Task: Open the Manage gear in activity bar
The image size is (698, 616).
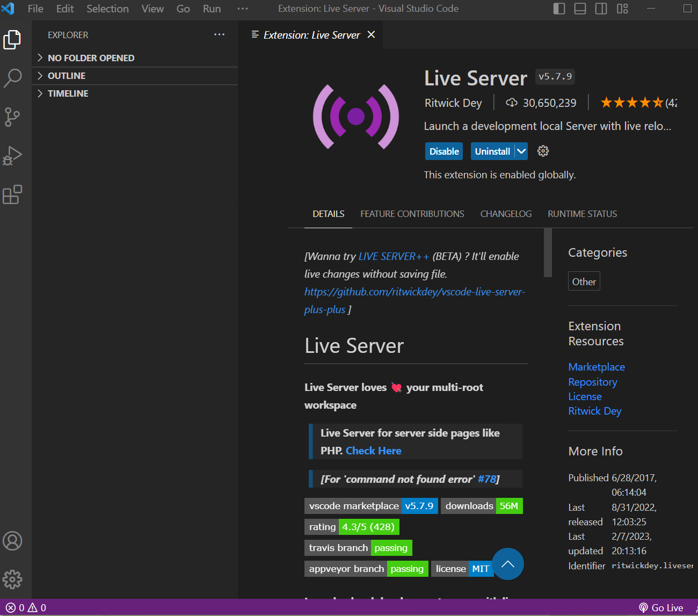Action: [12, 579]
